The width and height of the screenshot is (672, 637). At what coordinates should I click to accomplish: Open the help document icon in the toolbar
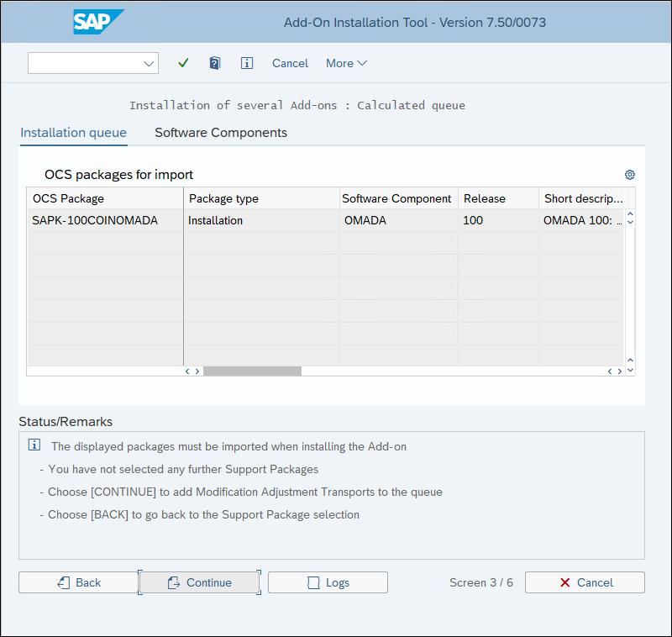pyautogui.click(x=215, y=63)
